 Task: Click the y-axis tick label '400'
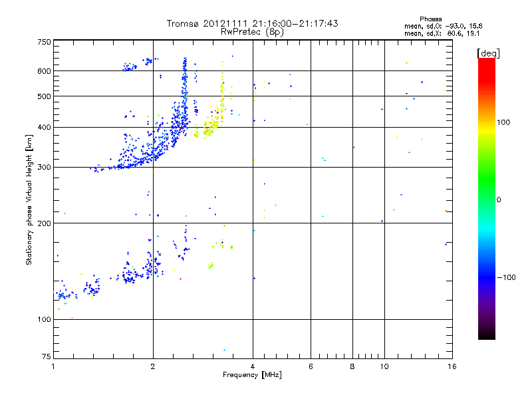point(44,128)
